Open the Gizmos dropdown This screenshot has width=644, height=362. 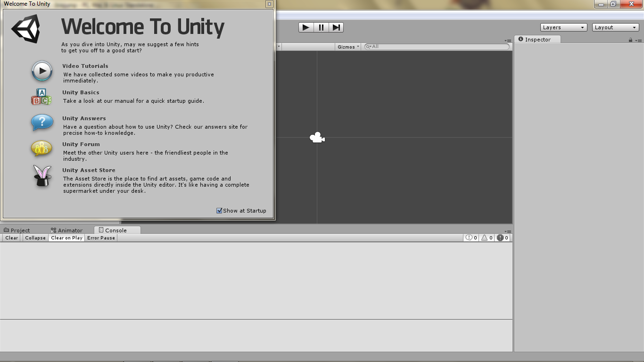[x=347, y=46]
